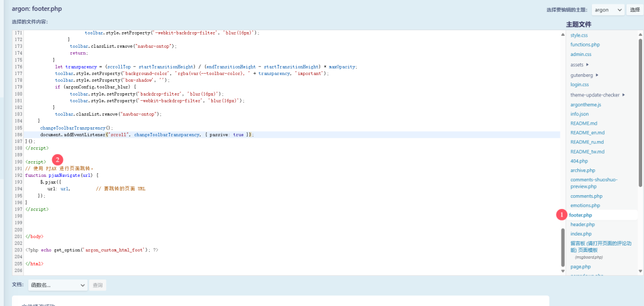
Task: Open README_tw.md file
Action: click(587, 151)
